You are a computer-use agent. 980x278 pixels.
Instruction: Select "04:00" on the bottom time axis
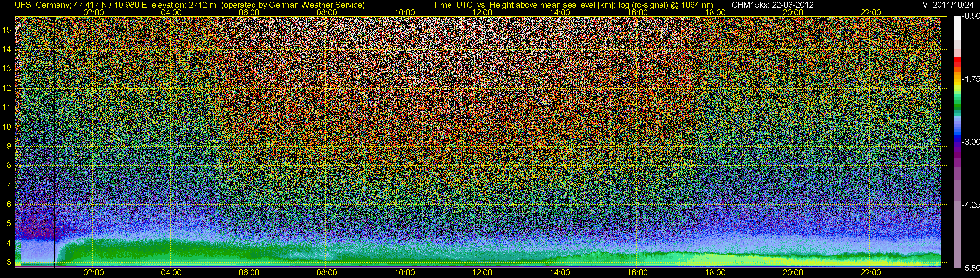pos(171,273)
